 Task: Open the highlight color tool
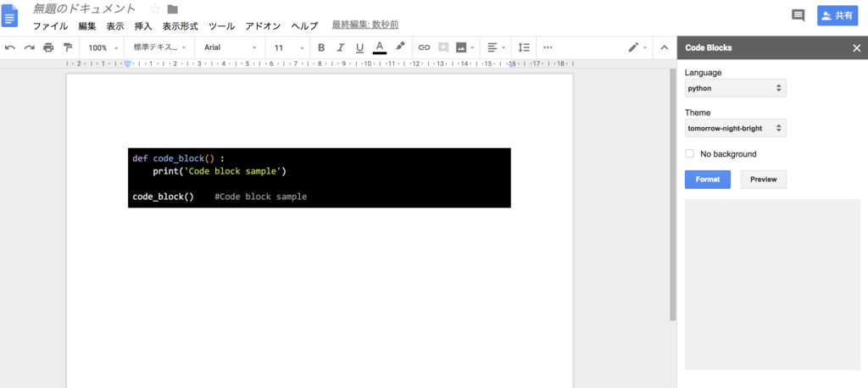pyautogui.click(x=400, y=47)
